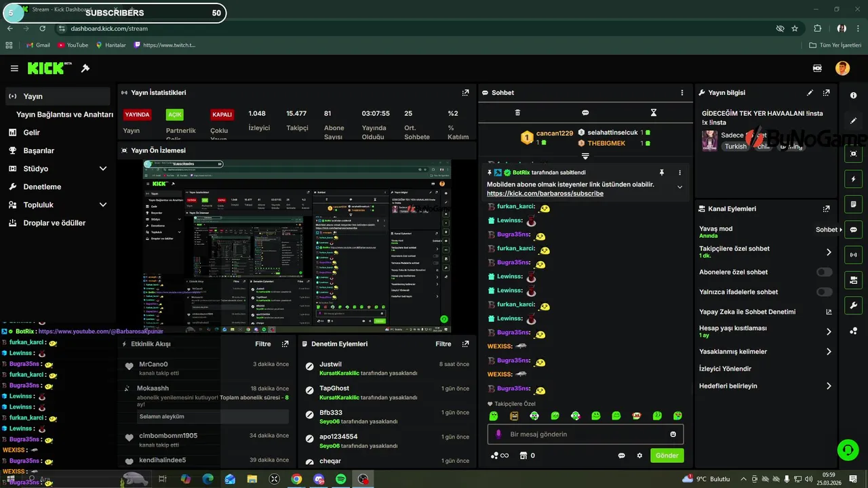Viewport: 868px width, 488px height.
Task: Open Hedefleri belirleyin arrow
Action: coord(829,386)
